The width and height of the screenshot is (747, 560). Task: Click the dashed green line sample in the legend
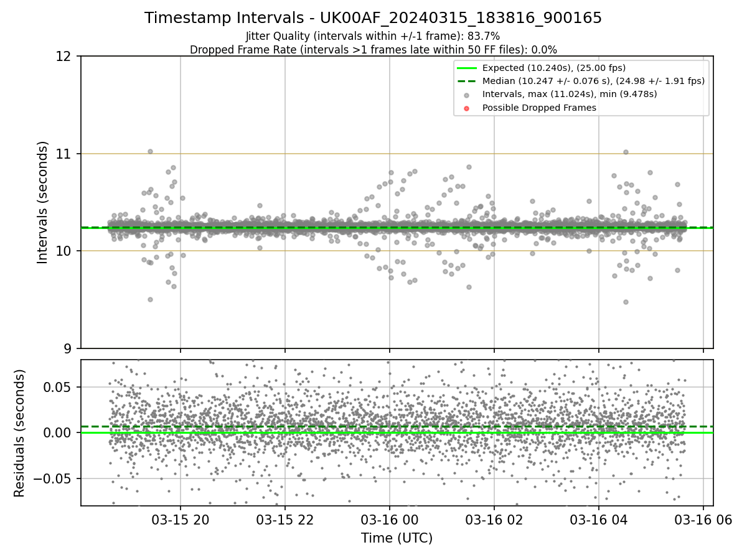(467, 81)
